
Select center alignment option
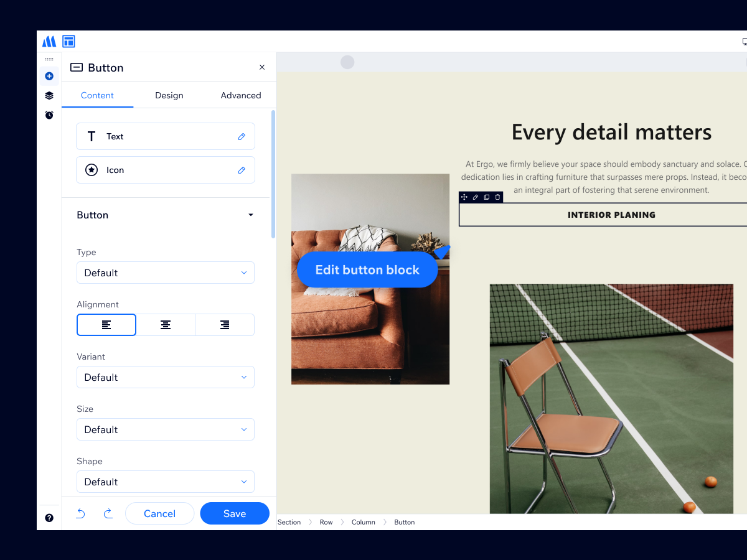(x=166, y=325)
